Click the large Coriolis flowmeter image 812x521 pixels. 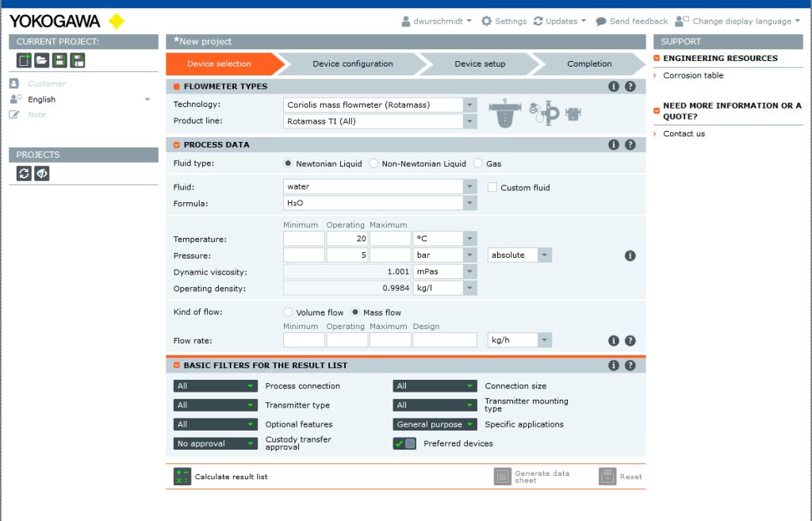[505, 113]
